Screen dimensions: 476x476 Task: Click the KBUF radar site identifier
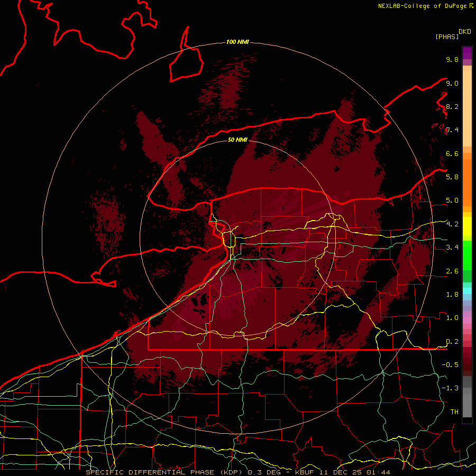pyautogui.click(x=305, y=472)
